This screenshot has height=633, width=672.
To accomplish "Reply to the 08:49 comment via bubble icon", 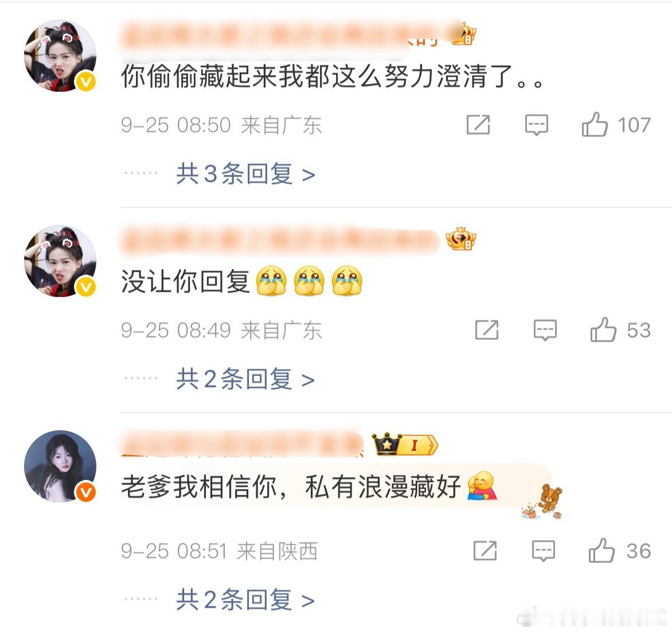I will coord(545,330).
